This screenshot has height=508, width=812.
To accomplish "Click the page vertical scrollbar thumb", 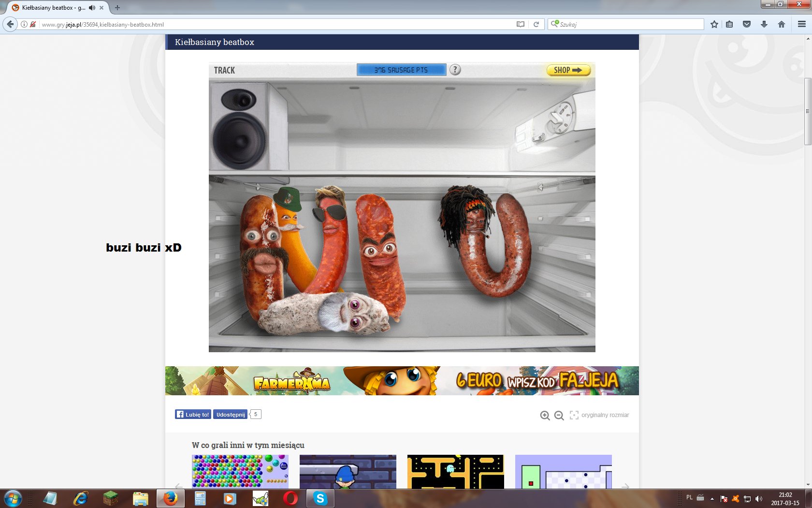I will pyautogui.click(x=808, y=111).
